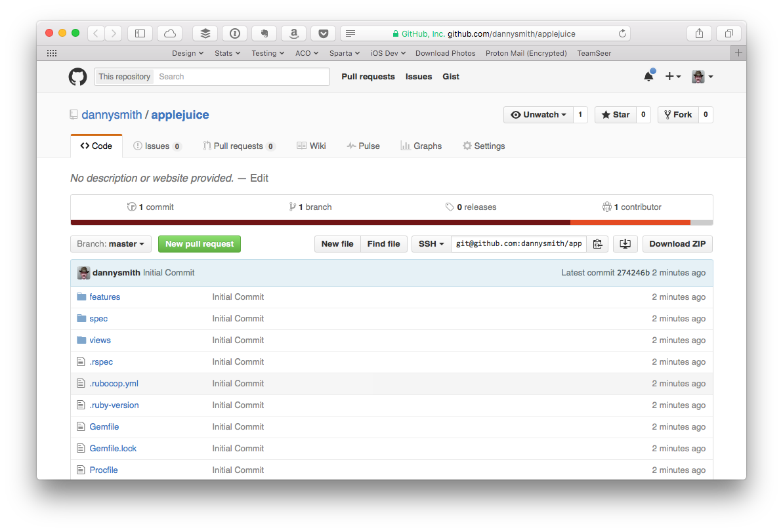Image resolution: width=783 pixels, height=532 pixels.
Task: Click the 1Password extension icon
Action: click(x=235, y=33)
